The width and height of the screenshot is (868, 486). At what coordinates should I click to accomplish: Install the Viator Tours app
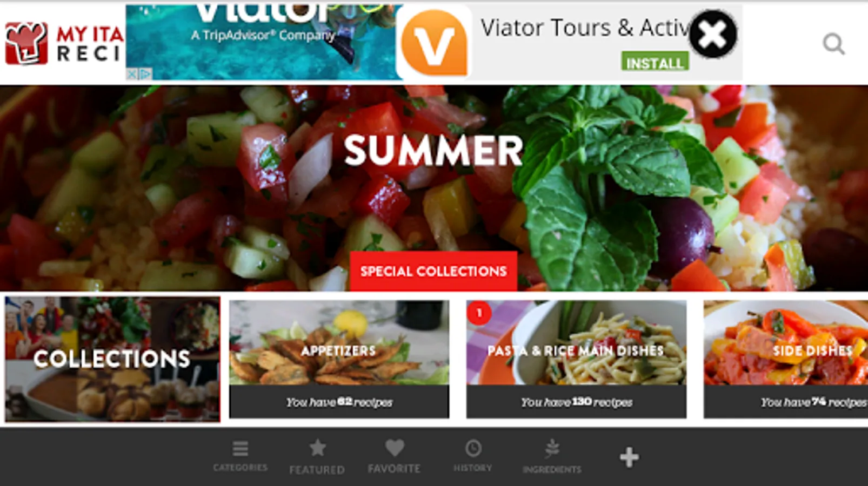(655, 62)
